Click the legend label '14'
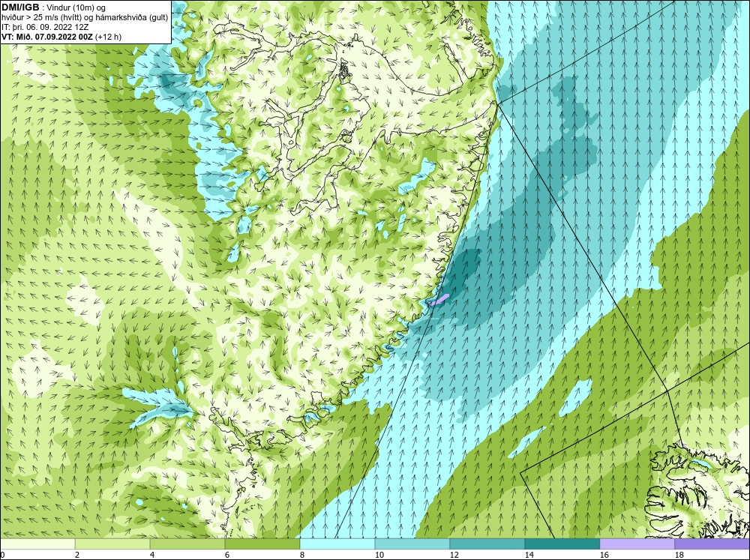 [x=529, y=555]
